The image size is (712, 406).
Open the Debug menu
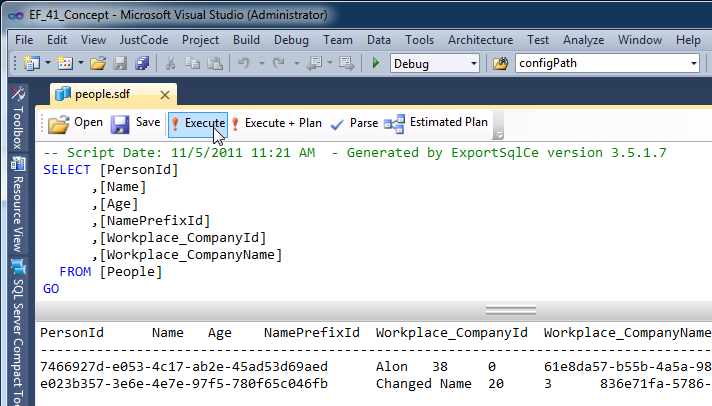291,40
